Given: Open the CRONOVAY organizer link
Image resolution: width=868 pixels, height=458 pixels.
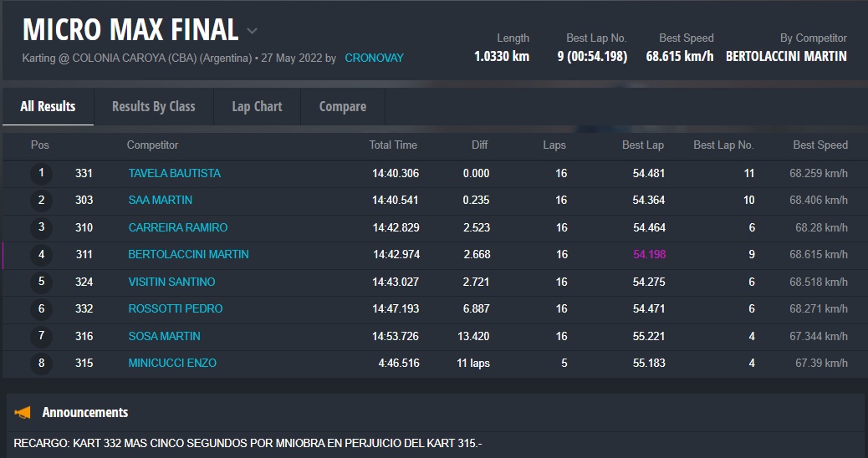Looking at the screenshot, I should [x=374, y=59].
